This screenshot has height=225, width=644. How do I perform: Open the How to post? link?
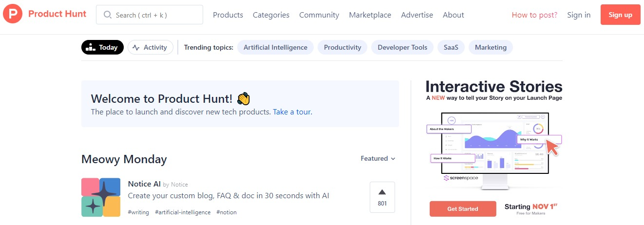534,15
